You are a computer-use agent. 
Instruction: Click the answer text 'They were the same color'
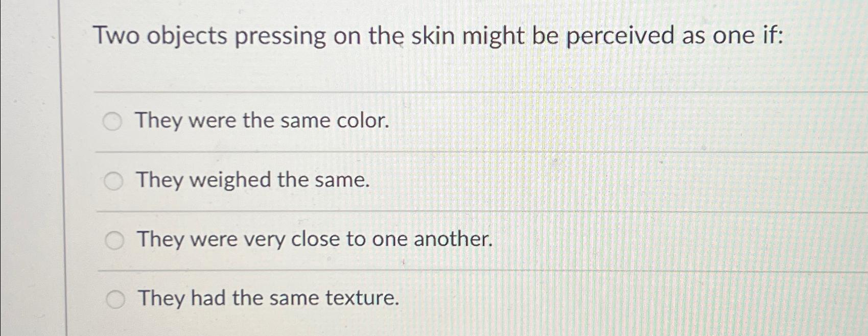coord(262,122)
